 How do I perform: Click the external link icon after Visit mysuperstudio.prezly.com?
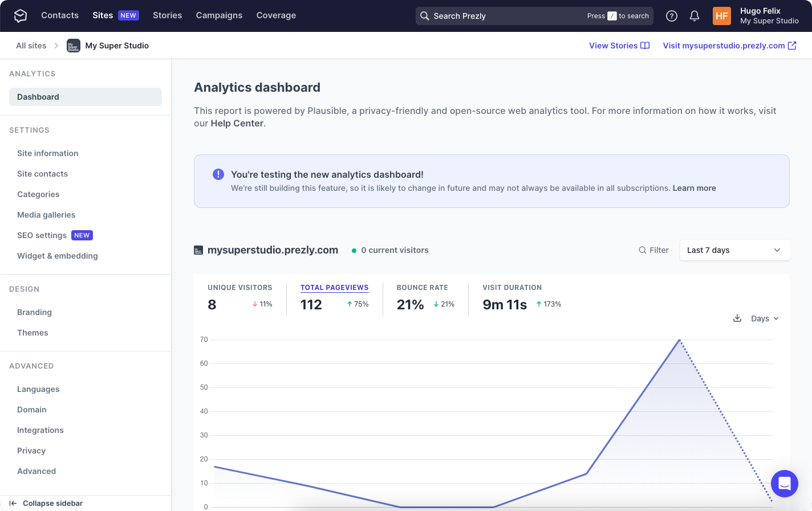tap(792, 46)
